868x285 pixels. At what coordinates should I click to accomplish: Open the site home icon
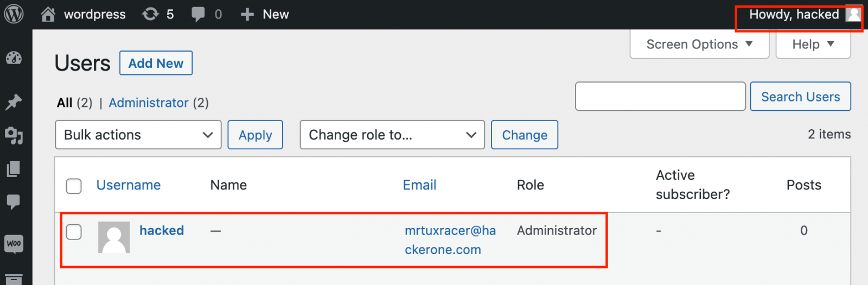(48, 14)
